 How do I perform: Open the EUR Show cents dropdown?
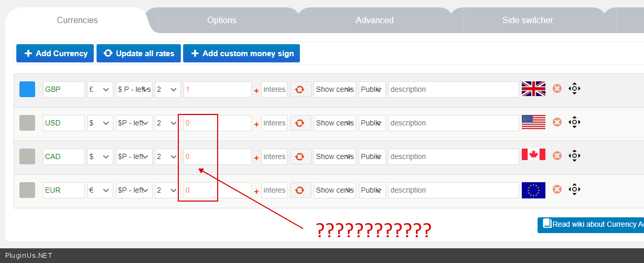pyautogui.click(x=335, y=190)
